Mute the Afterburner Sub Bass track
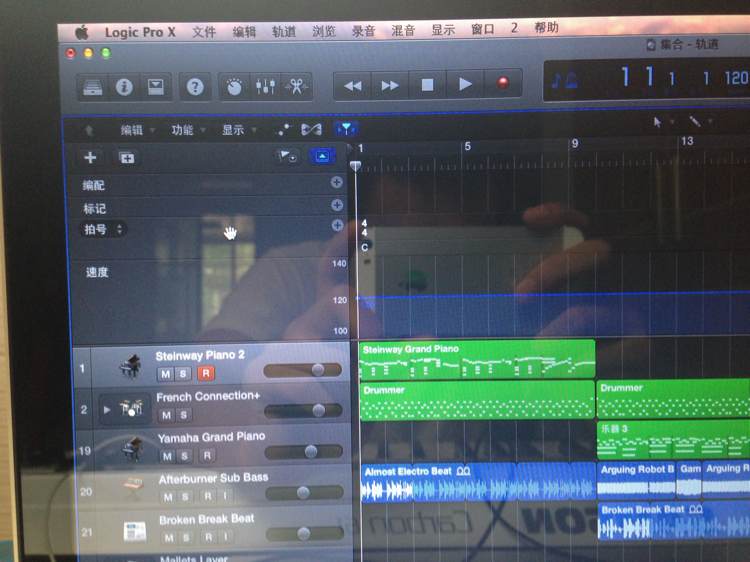Screen dimensions: 750x562 (x=168, y=497)
